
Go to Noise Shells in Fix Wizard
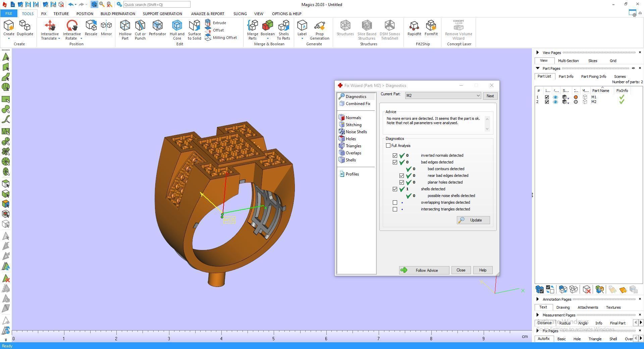(353, 132)
